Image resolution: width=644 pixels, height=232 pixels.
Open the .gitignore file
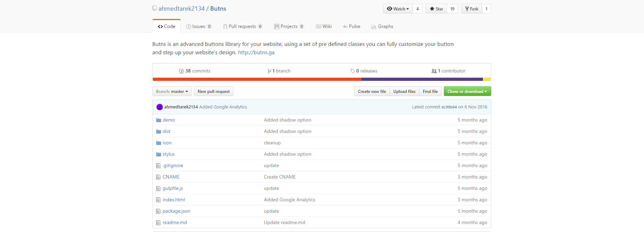click(173, 166)
